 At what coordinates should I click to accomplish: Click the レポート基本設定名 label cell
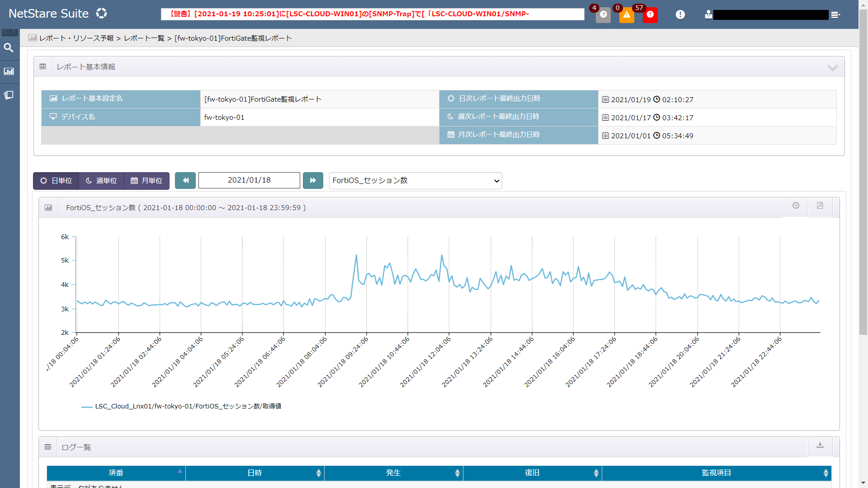point(121,99)
